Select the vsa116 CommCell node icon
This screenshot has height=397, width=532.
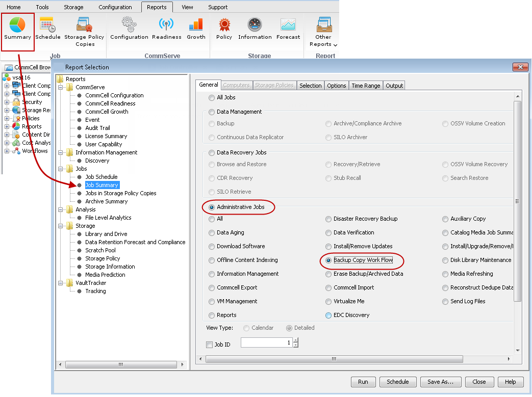(x=7, y=77)
